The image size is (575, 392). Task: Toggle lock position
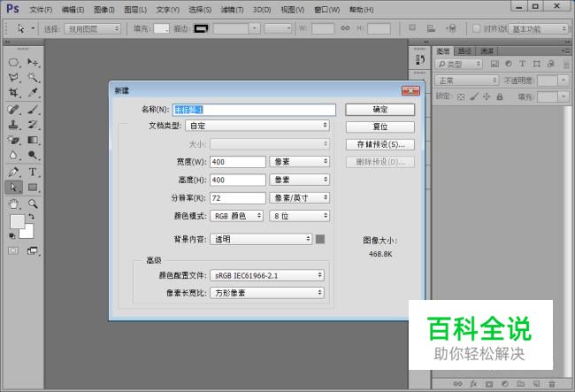point(487,96)
